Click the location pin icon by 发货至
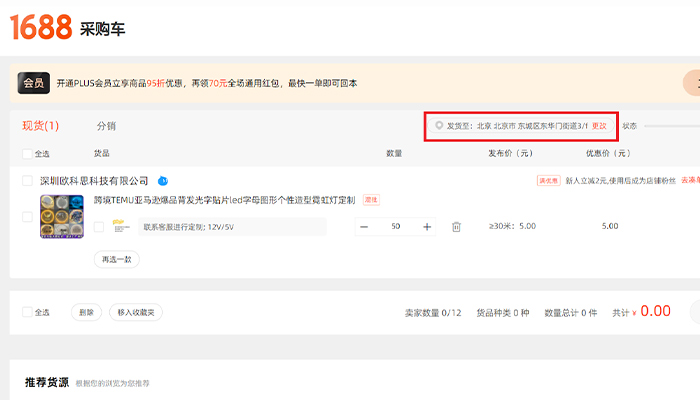The image size is (700, 400). 438,126
